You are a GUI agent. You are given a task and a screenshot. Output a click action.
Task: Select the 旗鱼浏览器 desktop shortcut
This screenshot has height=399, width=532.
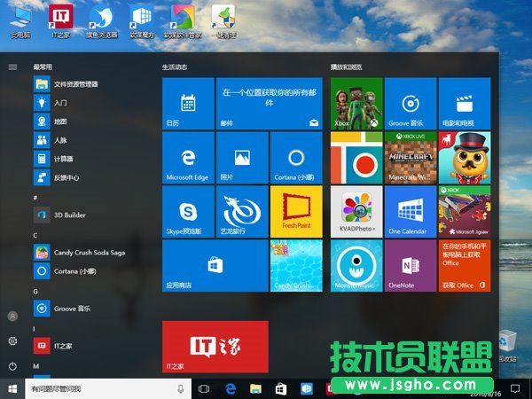pos(101,22)
